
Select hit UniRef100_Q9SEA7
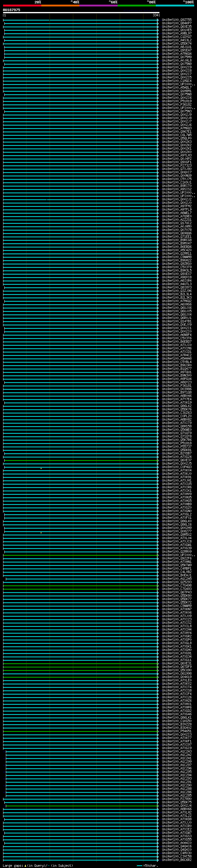[x=176, y=50]
